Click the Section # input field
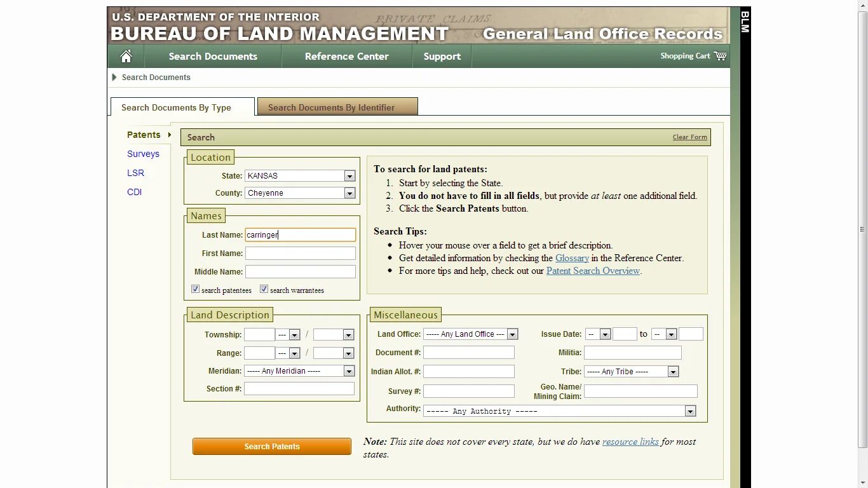868x488 pixels. 299,388
